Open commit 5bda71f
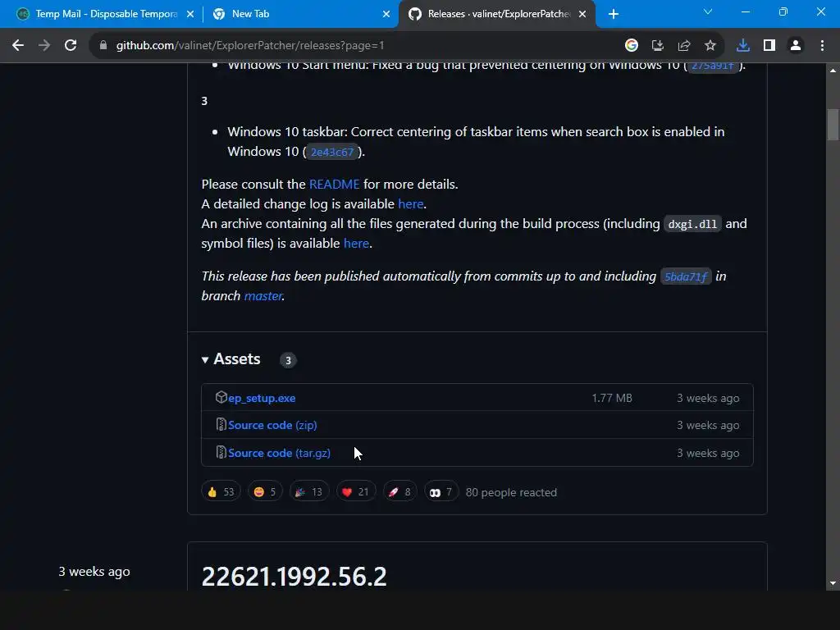The height and width of the screenshot is (630, 840). tap(686, 276)
